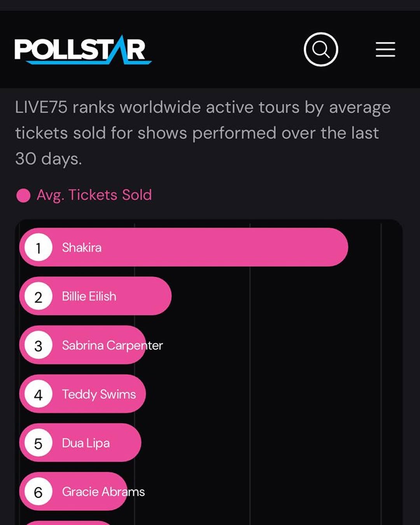Click the rank 1 circle badge
Image resolution: width=420 pixels, height=525 pixels.
click(x=38, y=247)
